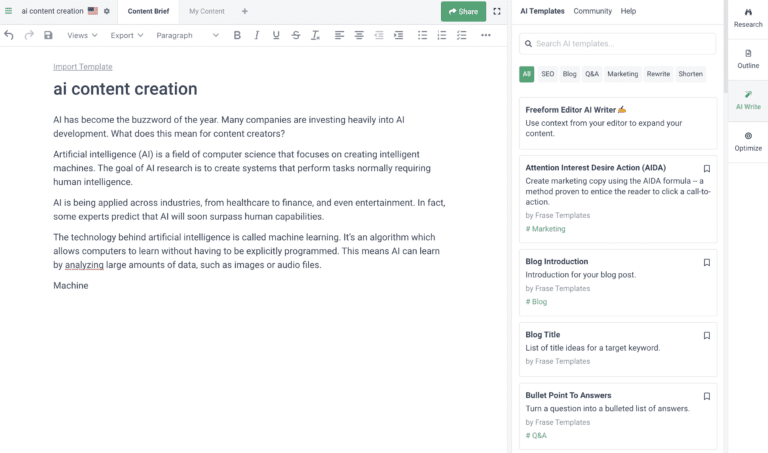The width and height of the screenshot is (768, 453).
Task: Click the undo arrow icon
Action: 9,35
